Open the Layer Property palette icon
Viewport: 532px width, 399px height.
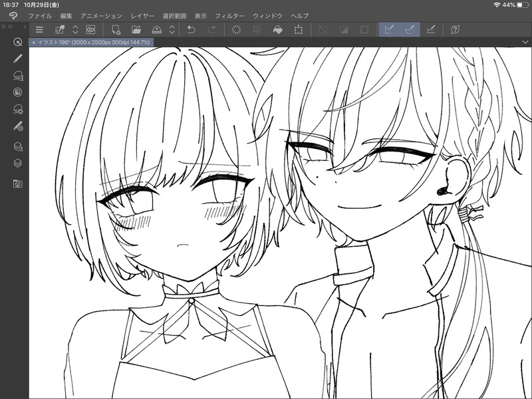tap(18, 146)
